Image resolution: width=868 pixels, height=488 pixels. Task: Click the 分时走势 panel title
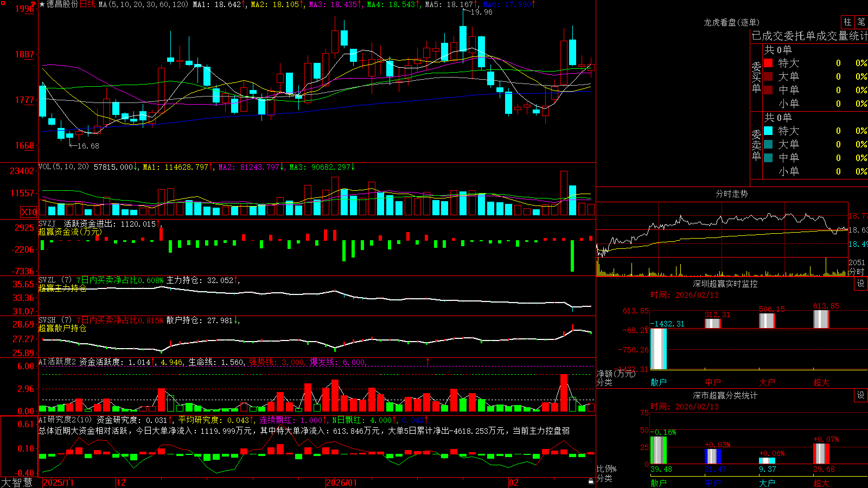[x=731, y=194]
